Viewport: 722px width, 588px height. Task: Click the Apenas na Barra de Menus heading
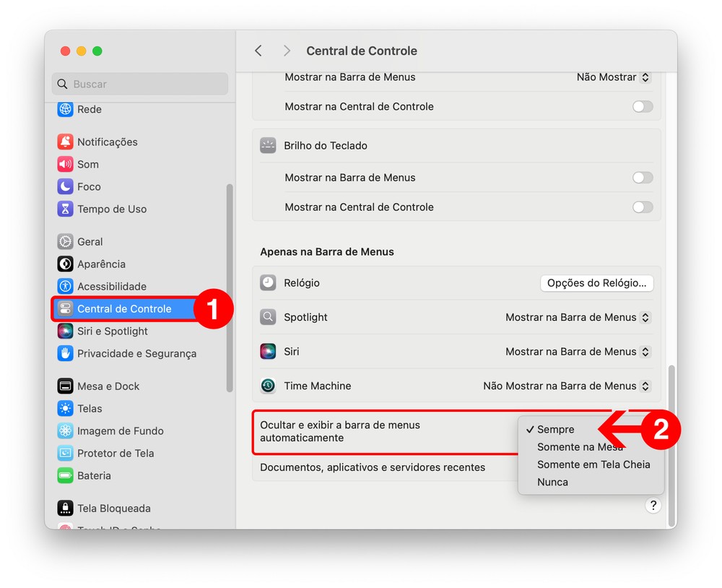pos(327,251)
